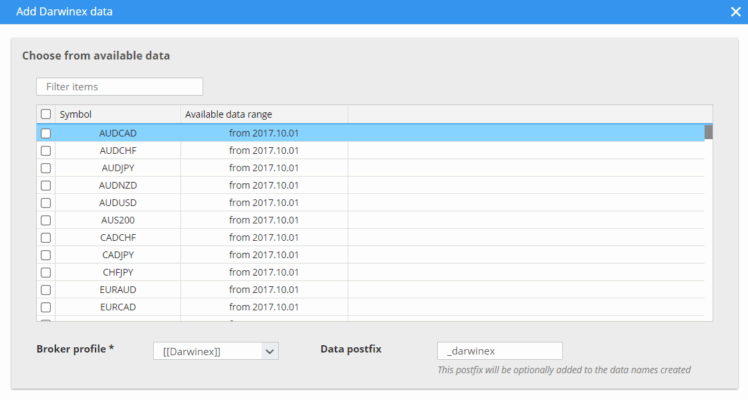Close the Add Darwinex data dialog
The width and height of the screenshot is (748, 400).
tap(735, 12)
